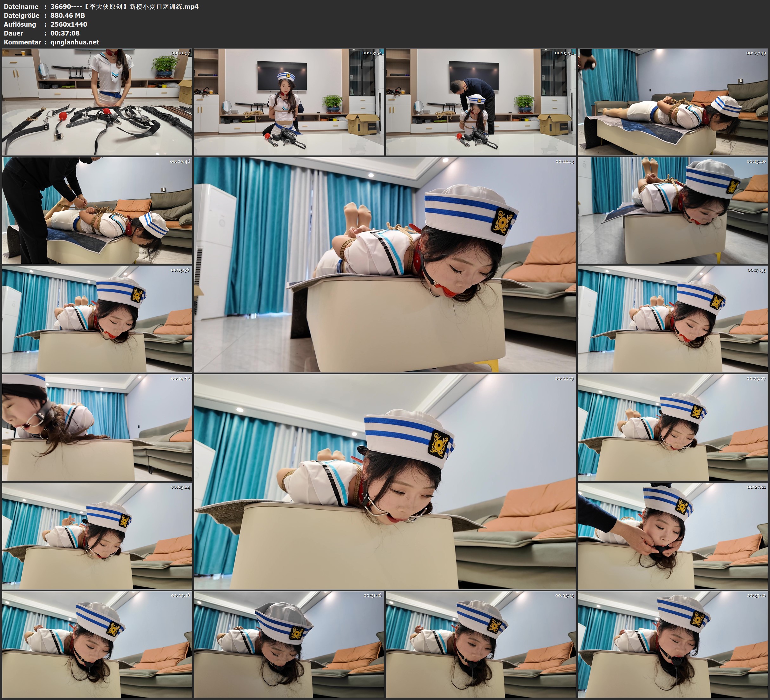Open the large frame at 00:11:43
The height and width of the screenshot is (700, 770).
click(385, 264)
